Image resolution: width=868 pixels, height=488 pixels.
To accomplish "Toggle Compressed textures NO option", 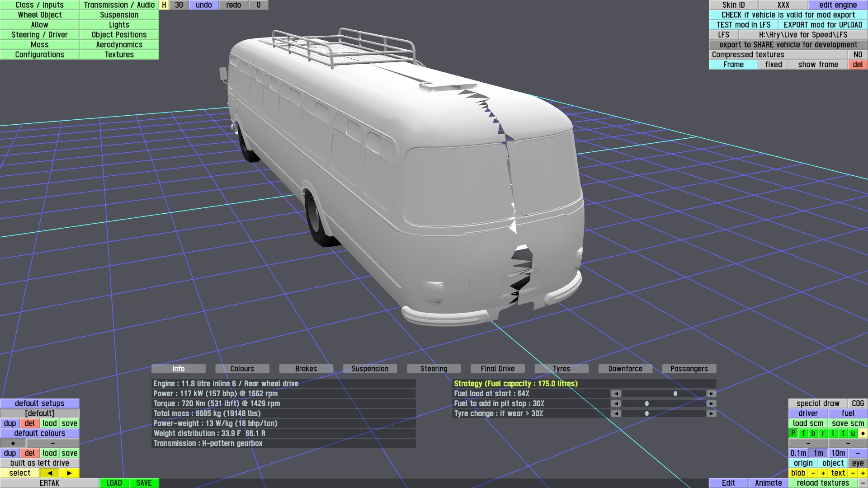I will (x=858, y=55).
